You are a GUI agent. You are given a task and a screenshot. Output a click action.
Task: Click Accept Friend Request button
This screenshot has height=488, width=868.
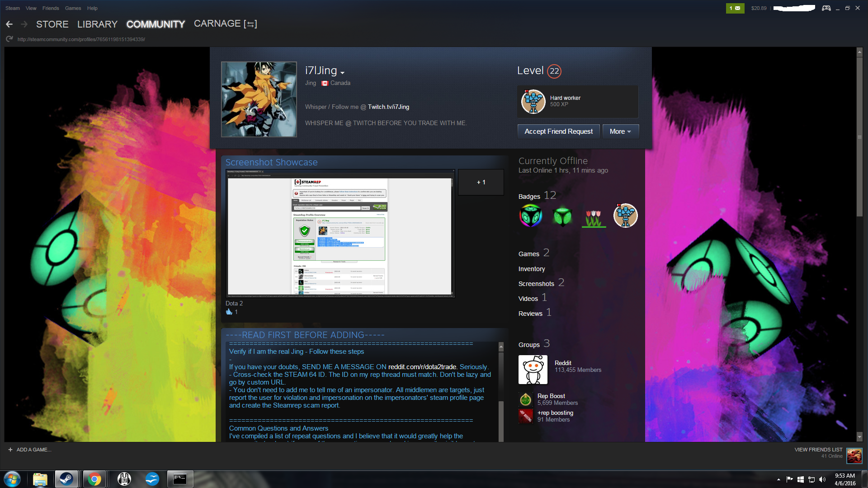tap(558, 131)
